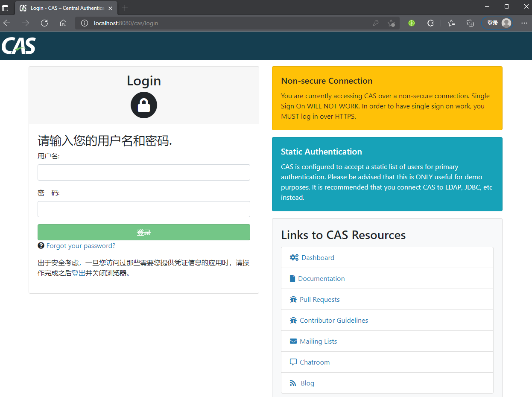Image resolution: width=532 pixels, height=397 pixels.
Task: Click the Blog RSS icon
Action: pyautogui.click(x=292, y=382)
